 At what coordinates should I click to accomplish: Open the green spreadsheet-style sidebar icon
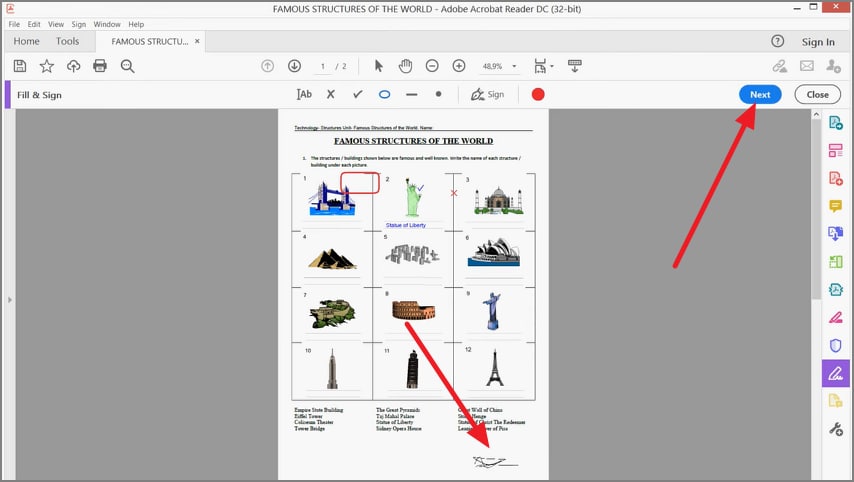click(835, 261)
